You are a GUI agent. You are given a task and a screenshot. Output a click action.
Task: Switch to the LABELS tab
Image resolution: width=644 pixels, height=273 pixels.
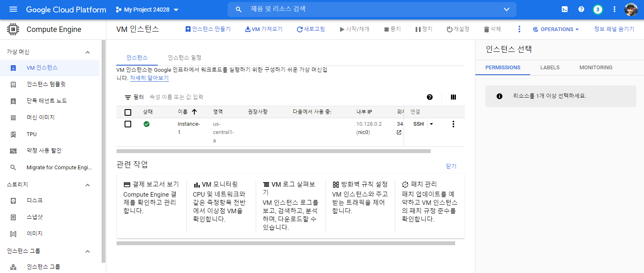click(550, 68)
